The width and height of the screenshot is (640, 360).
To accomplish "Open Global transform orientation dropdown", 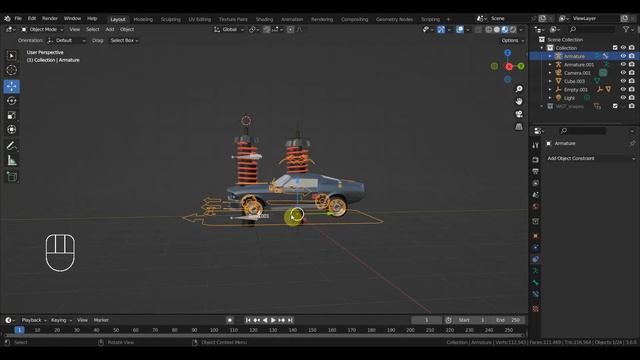I will (x=229, y=29).
